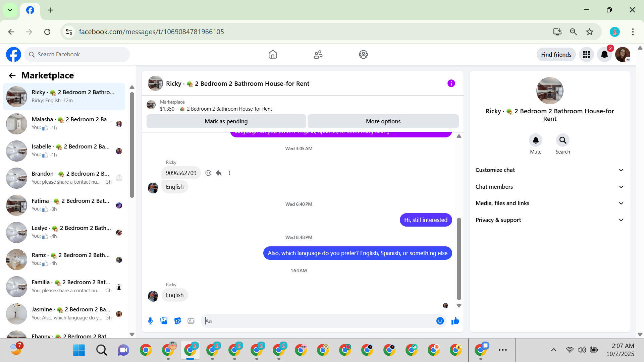Open the Friends tab
Screen dimensions: 644x362
[318, 54]
